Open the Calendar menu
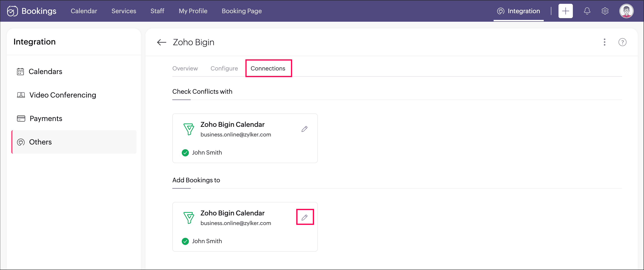The image size is (644, 270). coord(84,11)
